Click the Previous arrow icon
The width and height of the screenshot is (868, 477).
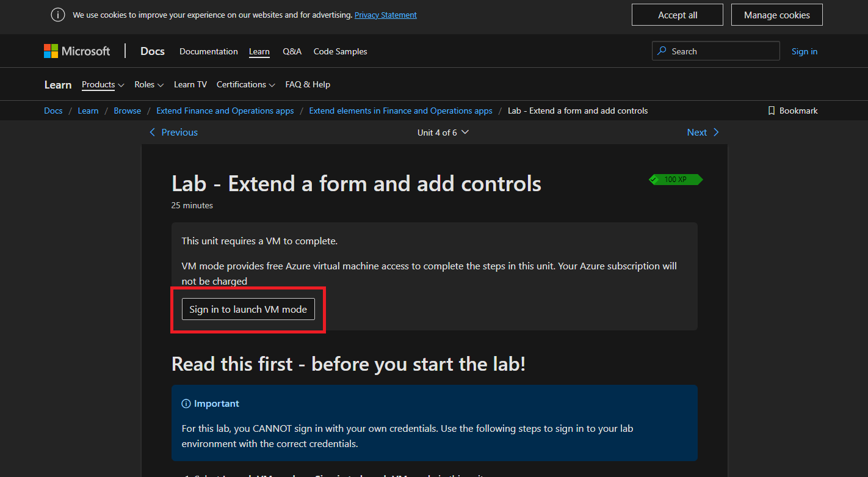click(x=153, y=133)
